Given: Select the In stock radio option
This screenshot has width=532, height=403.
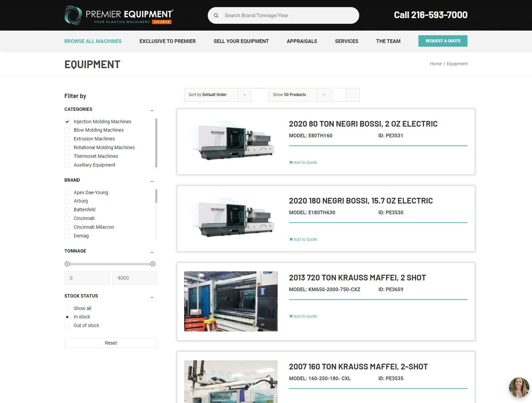Looking at the screenshot, I should (67, 317).
